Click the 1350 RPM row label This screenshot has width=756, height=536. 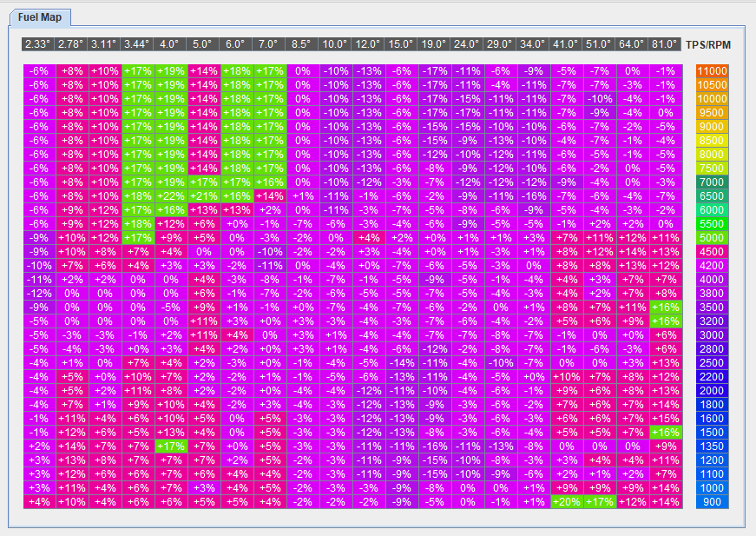(712, 447)
